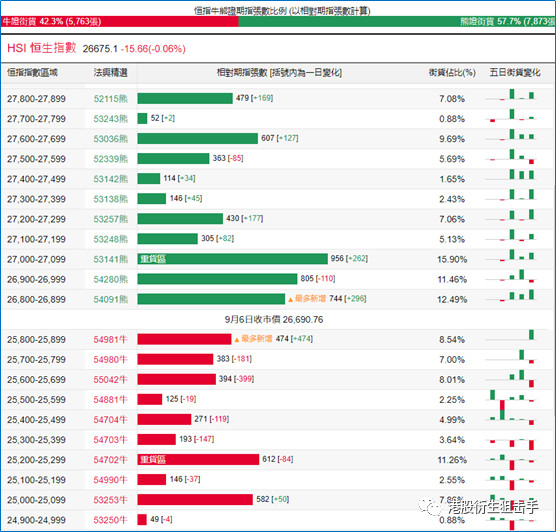Screen dimensions: 556x532
Task: Click the 法興精選 column header
Action: point(110,73)
